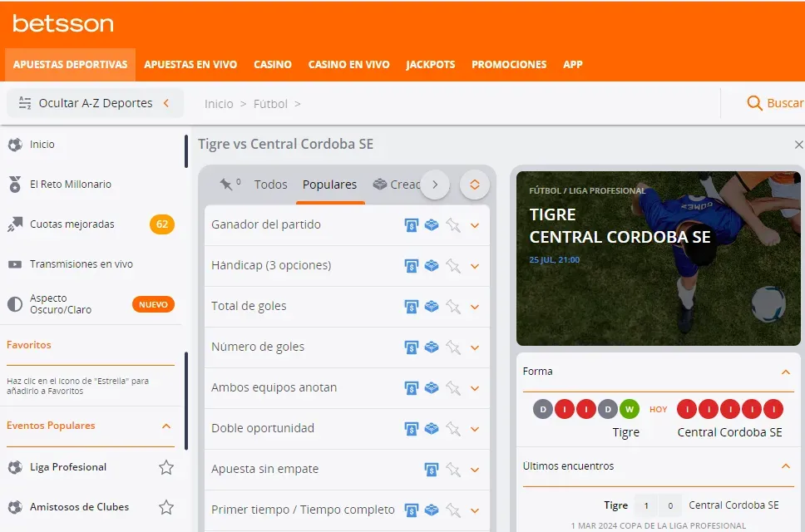805x532 pixels.
Task: Open Transmisiones en vivo video icon
Action: 15,264
